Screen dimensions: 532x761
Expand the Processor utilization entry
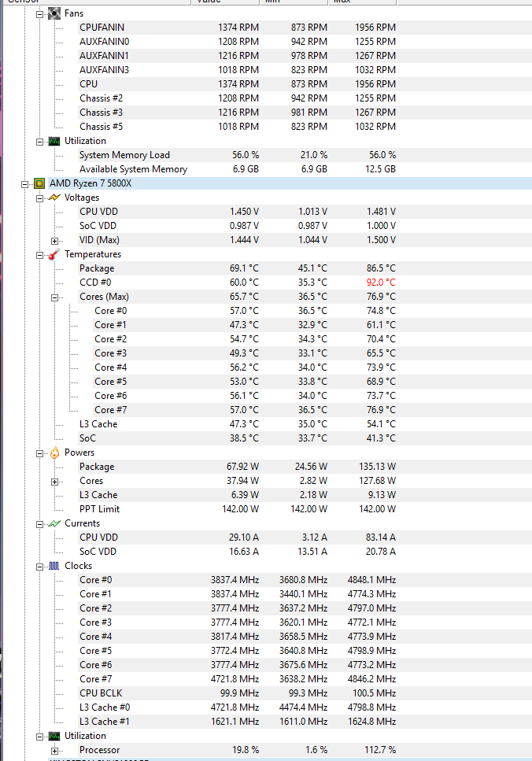coord(54,750)
